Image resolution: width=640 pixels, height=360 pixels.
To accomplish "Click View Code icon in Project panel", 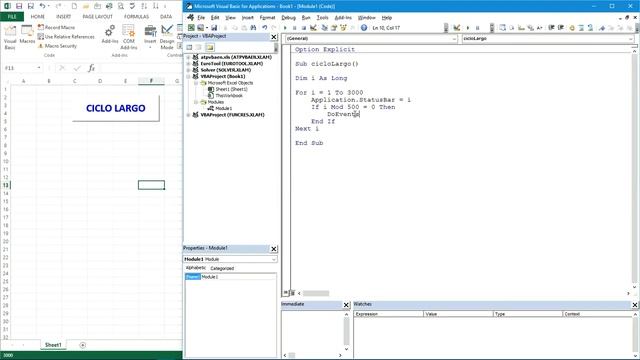I will pos(189,47).
